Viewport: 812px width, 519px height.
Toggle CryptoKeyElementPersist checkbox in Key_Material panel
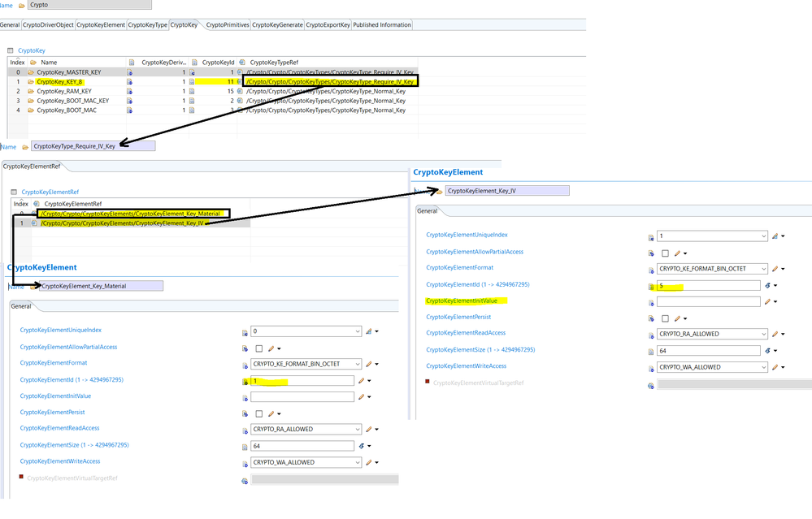point(259,414)
